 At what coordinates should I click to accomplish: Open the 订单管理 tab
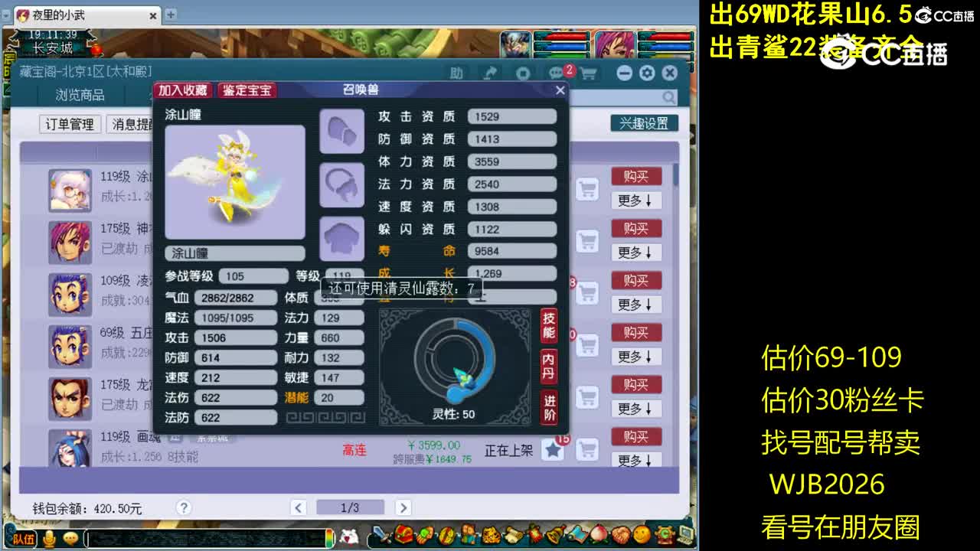[x=68, y=125]
